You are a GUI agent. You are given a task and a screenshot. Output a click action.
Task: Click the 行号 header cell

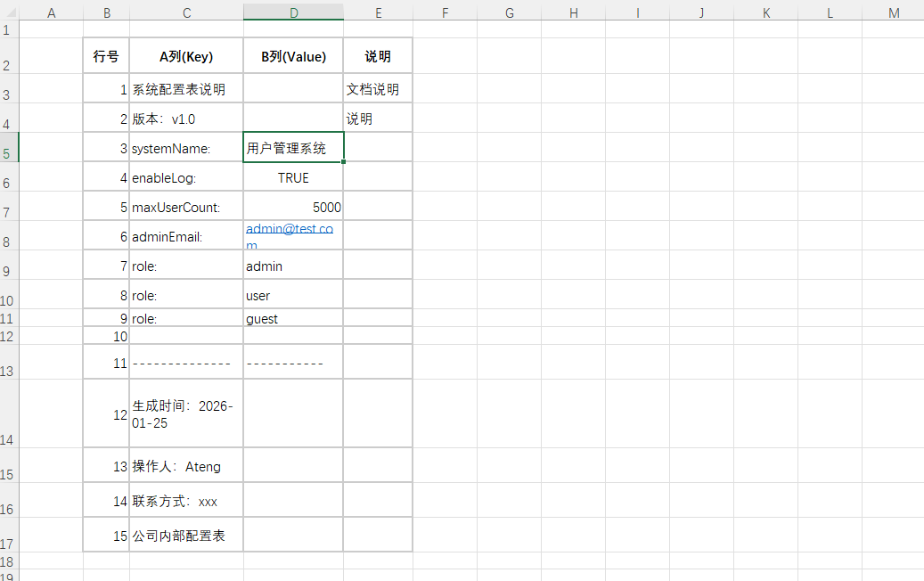(x=106, y=56)
